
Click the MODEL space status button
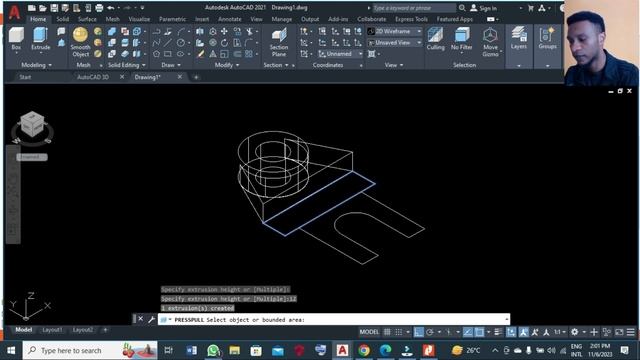tap(369, 332)
